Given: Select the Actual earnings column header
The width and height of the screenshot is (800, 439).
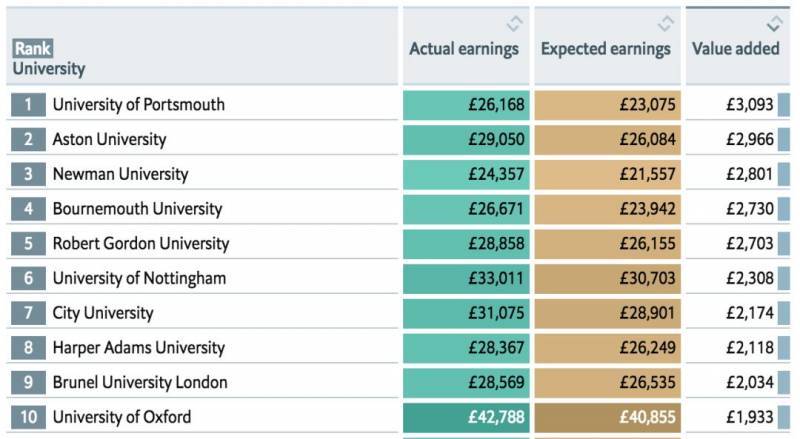Looking at the screenshot, I should tap(464, 49).
